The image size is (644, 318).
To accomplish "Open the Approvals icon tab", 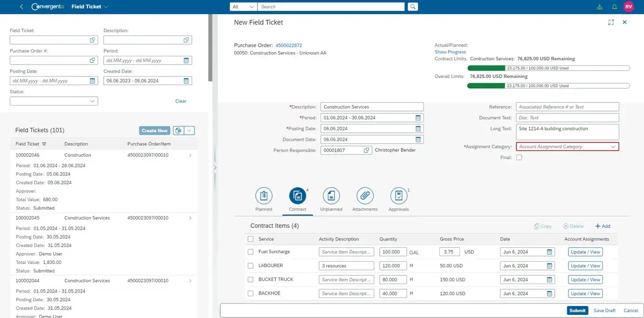I will [x=399, y=196].
